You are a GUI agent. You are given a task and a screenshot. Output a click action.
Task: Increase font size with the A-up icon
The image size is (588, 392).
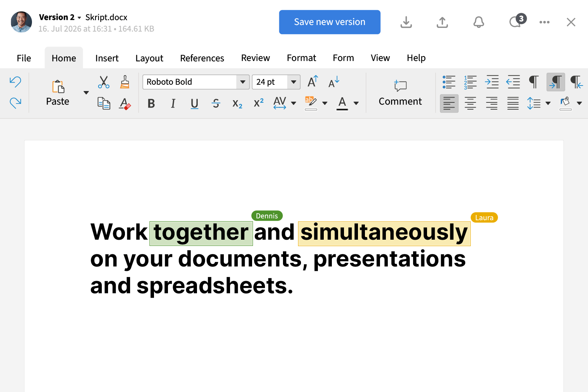(312, 82)
